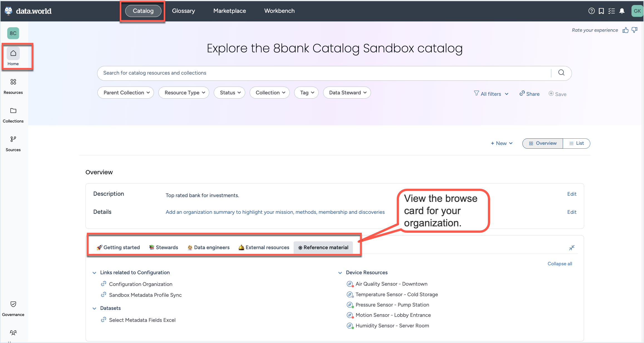Screen dimensions: 644x343
Task: Click the 8C organization badge
Action: click(x=13, y=33)
